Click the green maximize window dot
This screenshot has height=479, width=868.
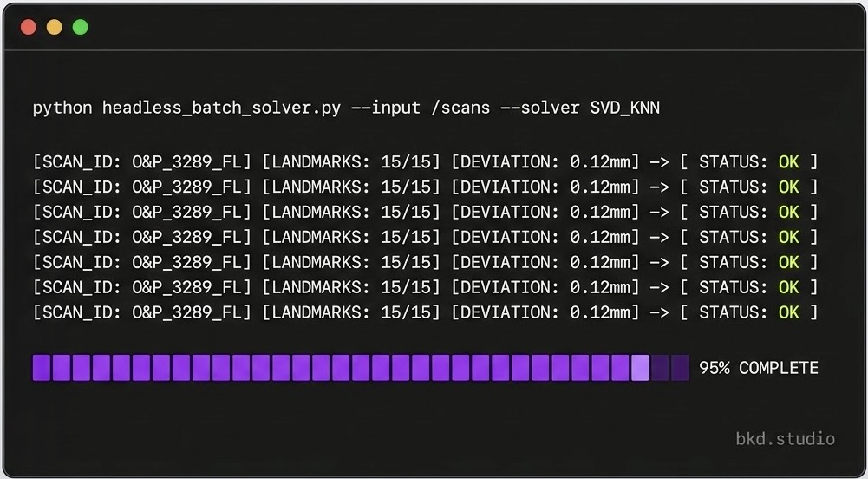pyautogui.click(x=81, y=27)
